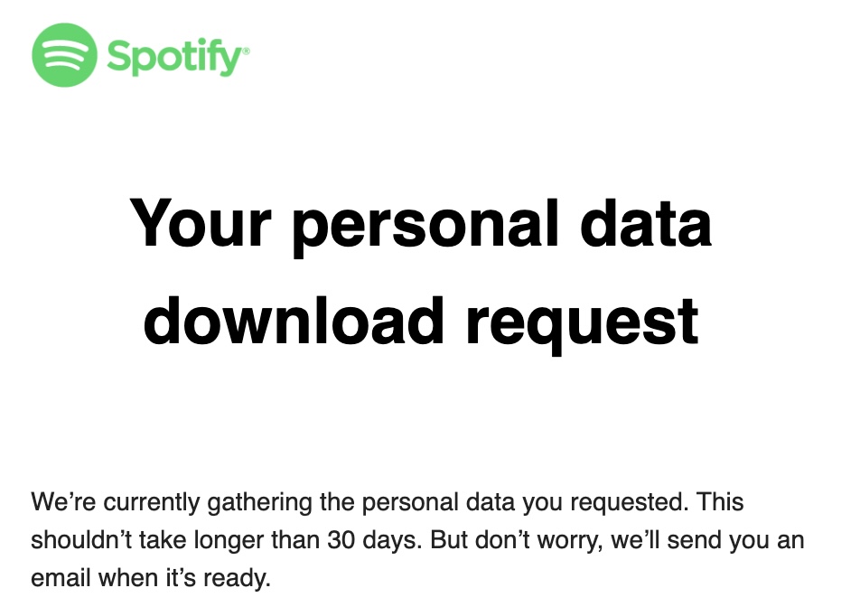This screenshot has height=616, width=860.
Task: Click 'personal data you' in the body paragraph
Action: pos(462,503)
